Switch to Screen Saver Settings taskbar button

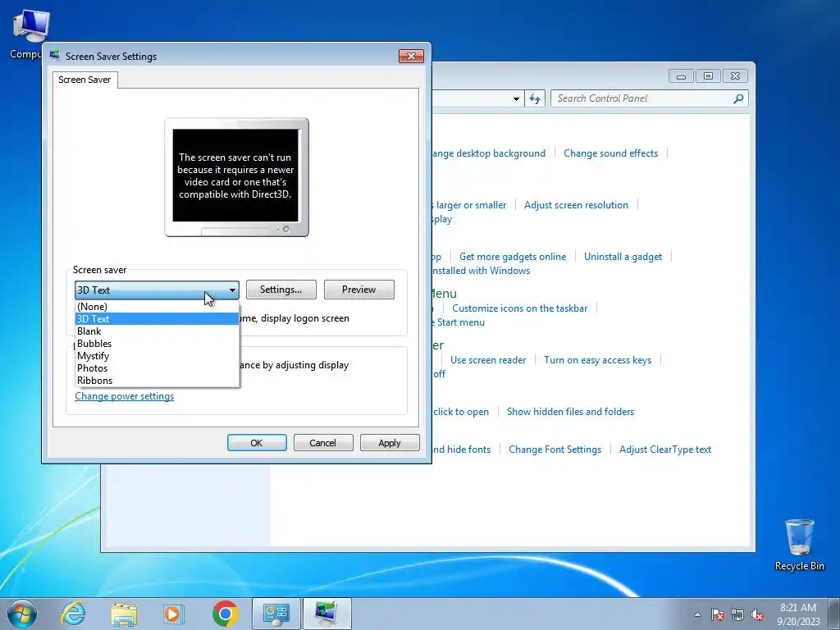click(327, 614)
